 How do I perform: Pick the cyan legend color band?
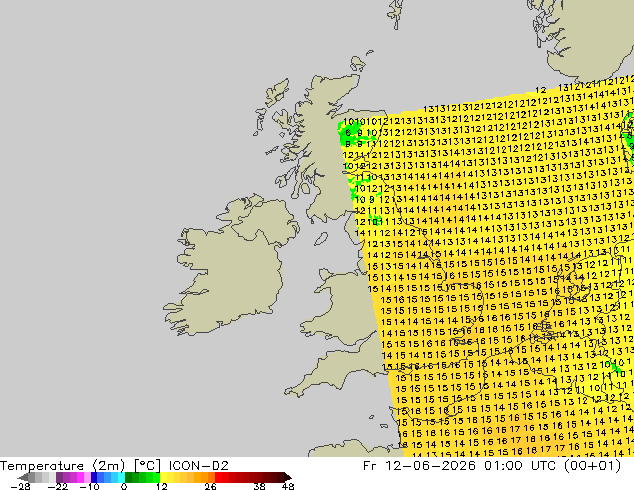121,477
